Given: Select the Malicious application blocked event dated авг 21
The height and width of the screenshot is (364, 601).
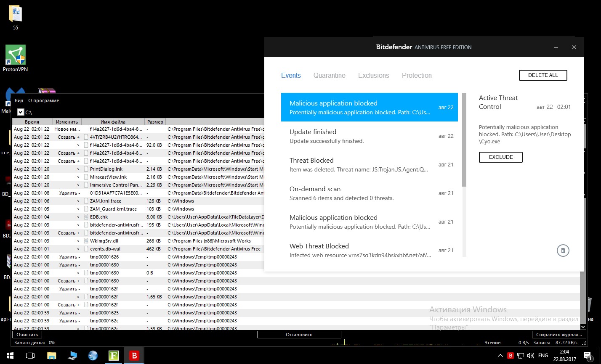Looking at the screenshot, I should tap(370, 222).
